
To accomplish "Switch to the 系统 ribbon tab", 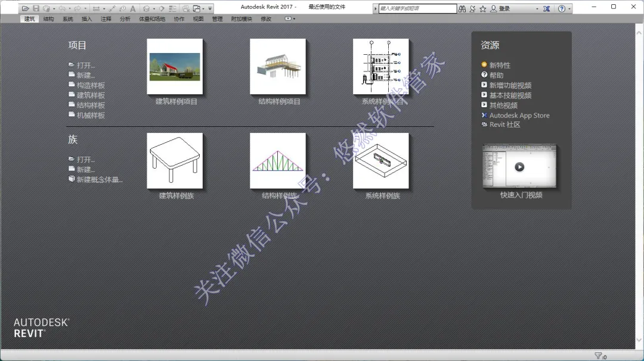I will (68, 19).
